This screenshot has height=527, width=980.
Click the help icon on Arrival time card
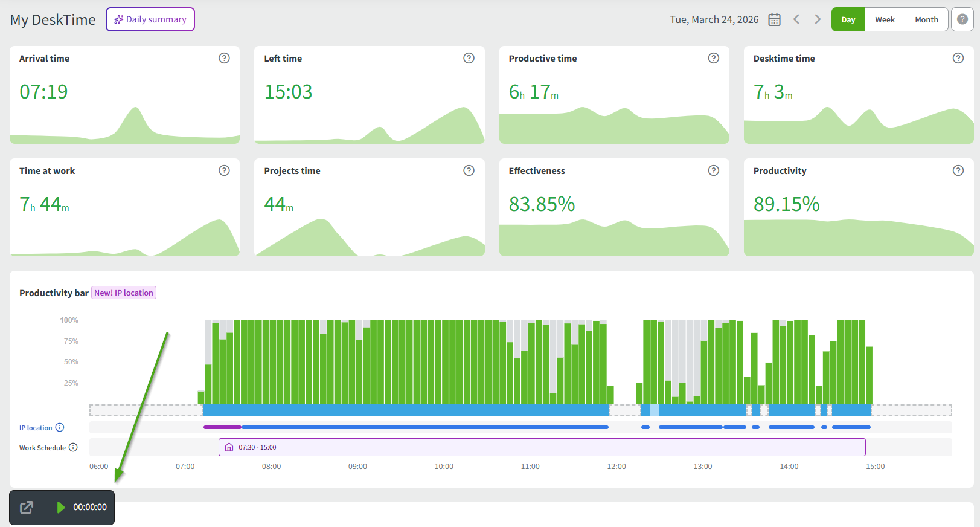pos(224,58)
